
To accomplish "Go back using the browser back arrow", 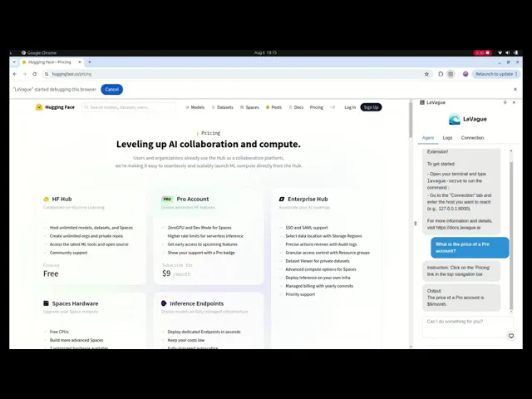I will (15, 74).
